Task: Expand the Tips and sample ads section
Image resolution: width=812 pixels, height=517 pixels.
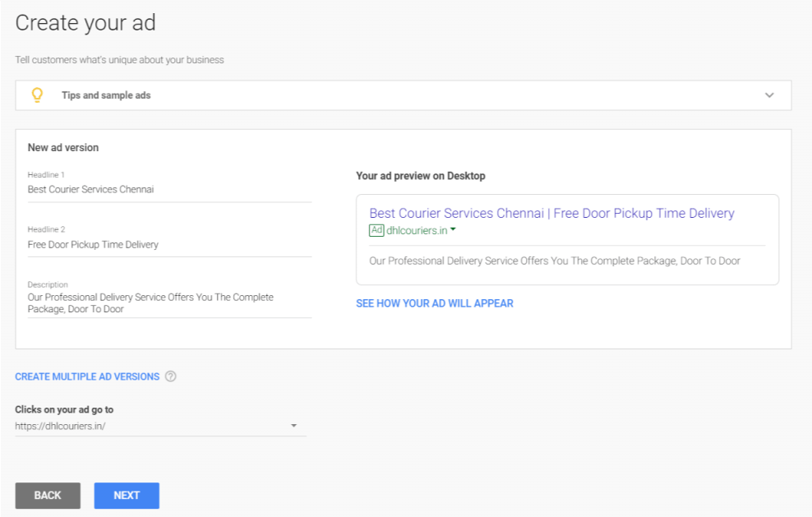Action: coord(770,95)
